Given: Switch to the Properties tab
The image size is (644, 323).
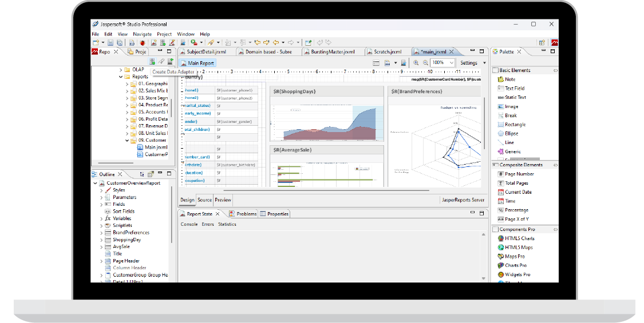Looking at the screenshot, I should pyautogui.click(x=274, y=214).
